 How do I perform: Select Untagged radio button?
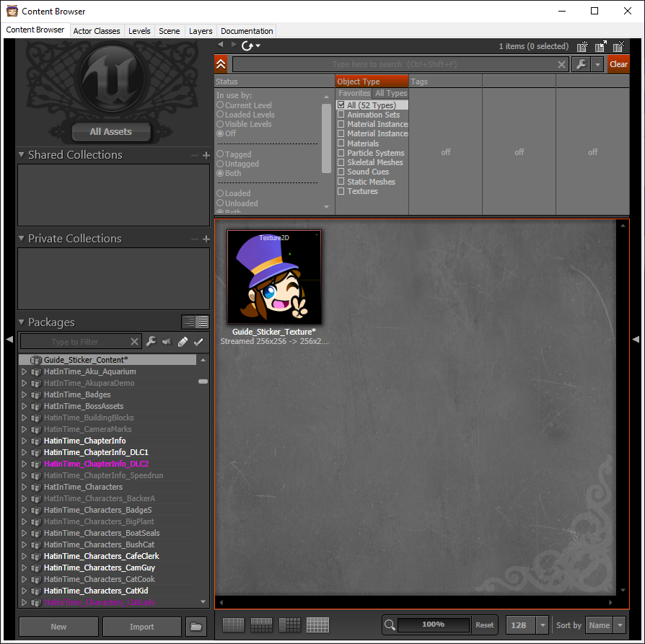(220, 163)
